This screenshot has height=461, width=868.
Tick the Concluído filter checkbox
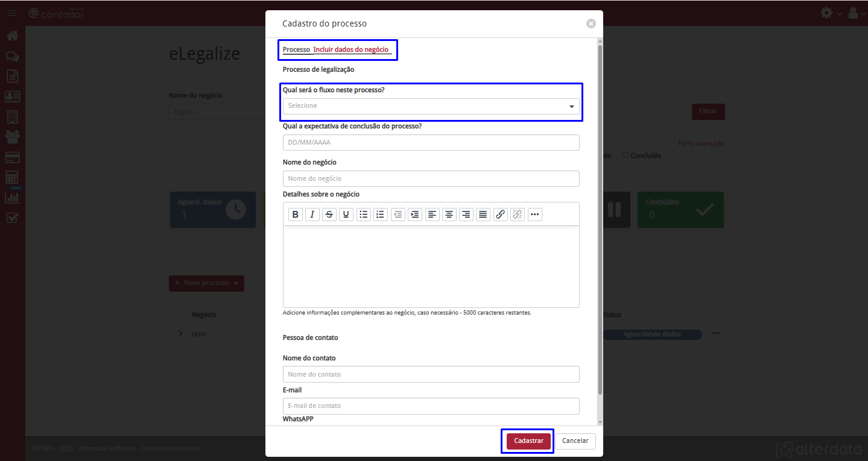point(626,155)
